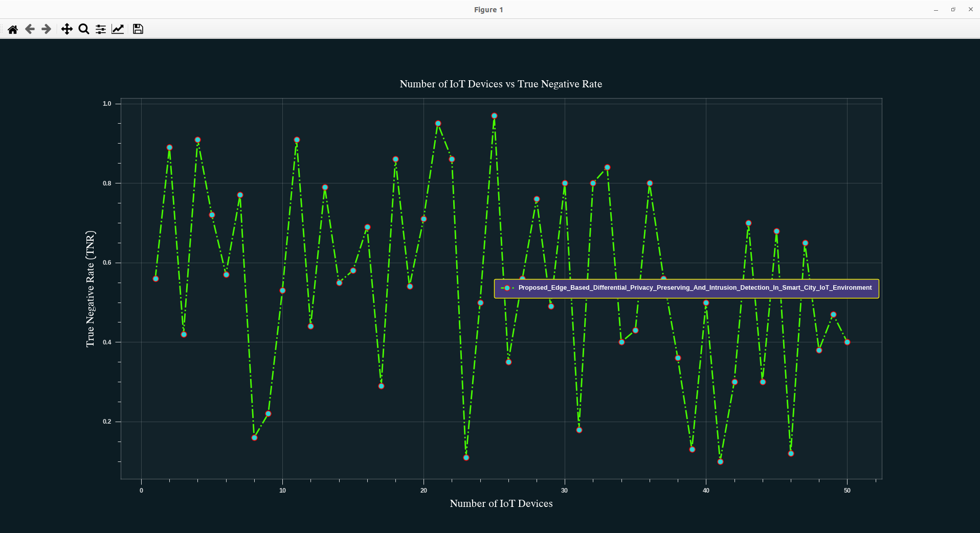Open the Edit axis and curve parameters icon
Viewport: 980px width, 533px height.
coord(118,29)
